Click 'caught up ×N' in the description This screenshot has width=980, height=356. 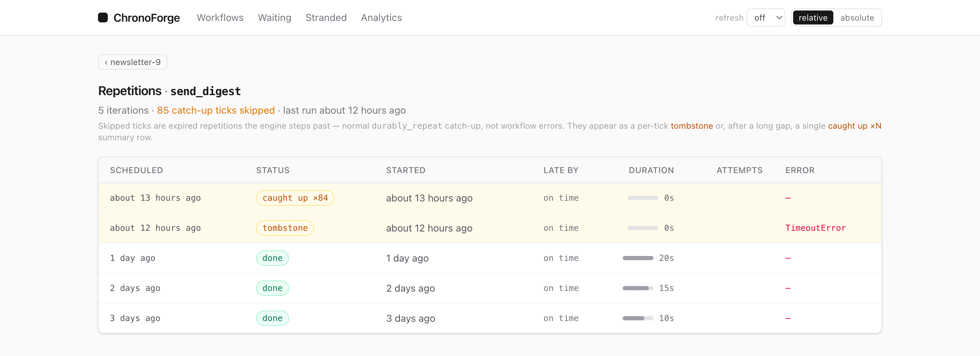854,126
